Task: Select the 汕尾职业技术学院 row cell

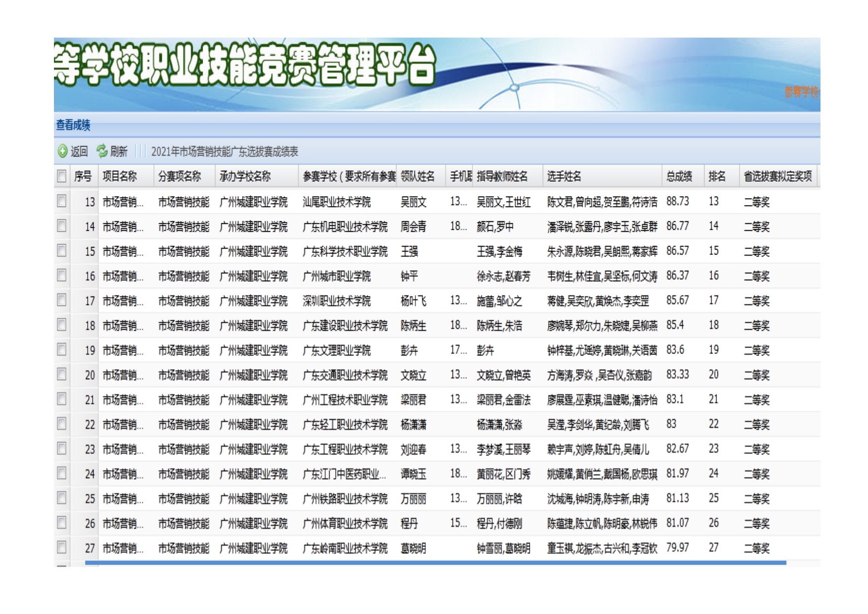Action: (x=337, y=202)
